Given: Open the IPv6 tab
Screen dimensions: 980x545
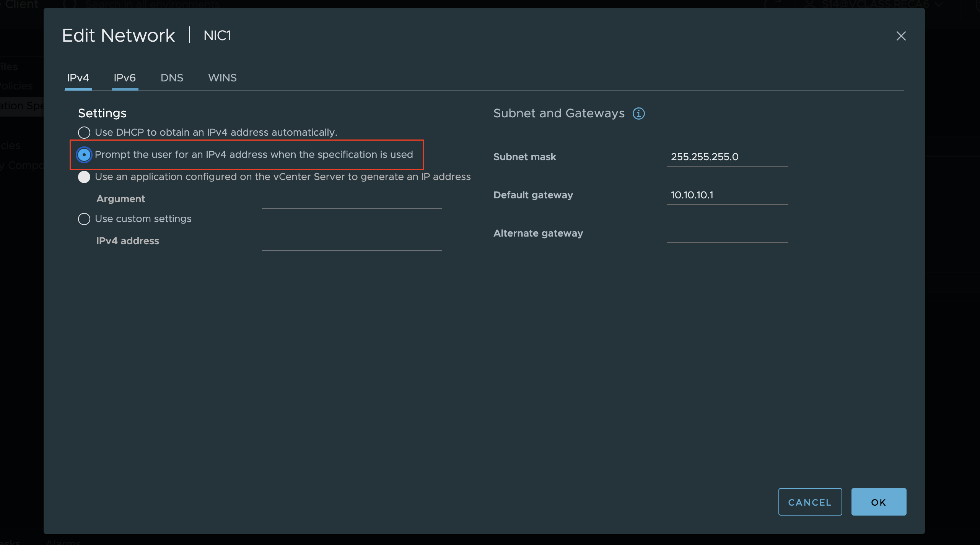Looking at the screenshot, I should (x=125, y=78).
